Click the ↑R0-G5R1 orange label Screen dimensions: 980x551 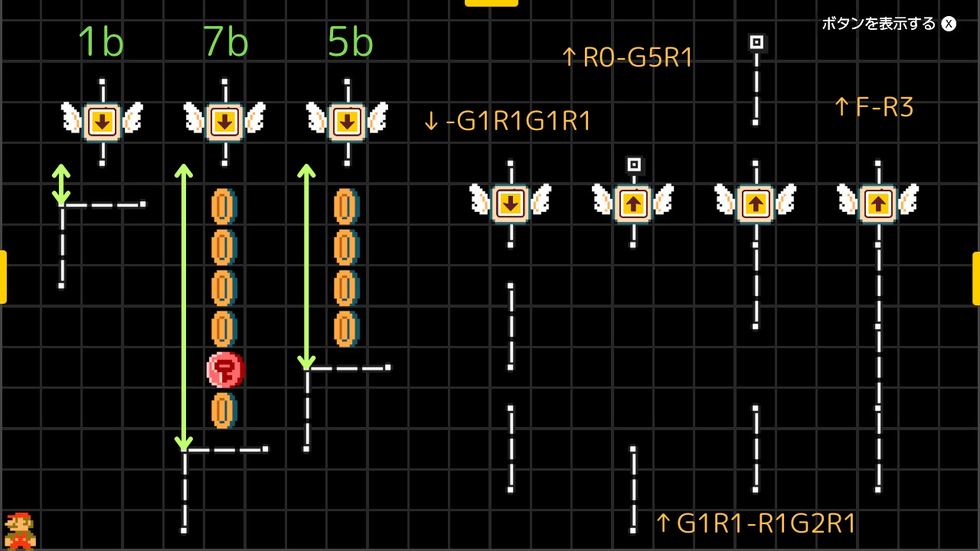pos(626,57)
